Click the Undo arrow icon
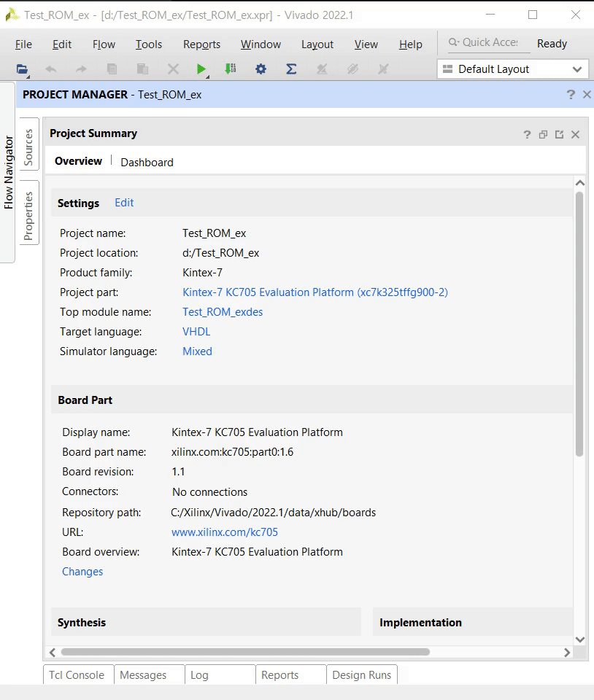This screenshot has height=700, width=594. pyautogui.click(x=51, y=69)
